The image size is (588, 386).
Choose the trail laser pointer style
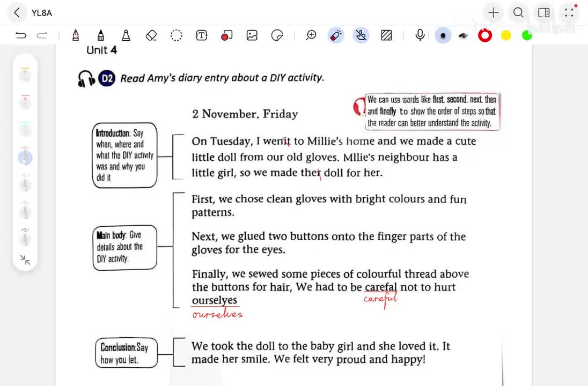[464, 35]
